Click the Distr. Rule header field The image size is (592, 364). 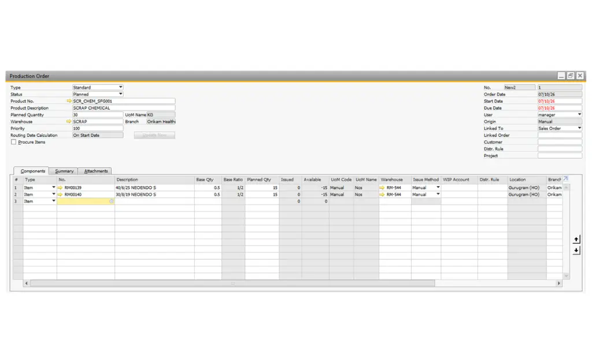(560, 148)
